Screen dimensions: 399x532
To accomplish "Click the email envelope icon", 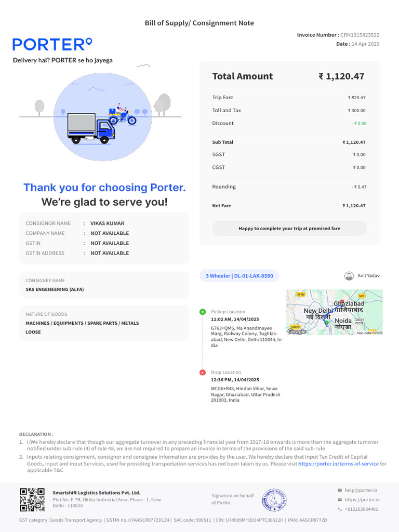I will pos(340,490).
